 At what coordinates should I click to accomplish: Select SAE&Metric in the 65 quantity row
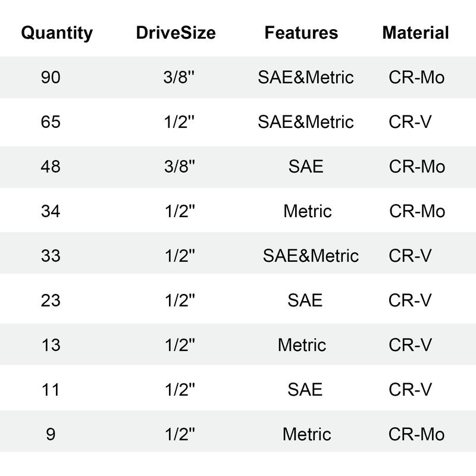pyautogui.click(x=306, y=122)
